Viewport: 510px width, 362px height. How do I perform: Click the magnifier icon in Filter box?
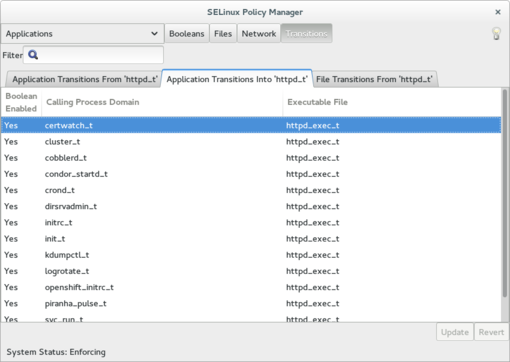point(33,55)
